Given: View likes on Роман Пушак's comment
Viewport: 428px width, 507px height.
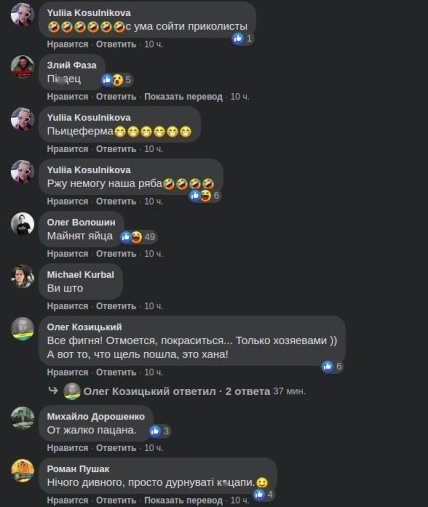Looking at the screenshot, I should [x=264, y=494].
